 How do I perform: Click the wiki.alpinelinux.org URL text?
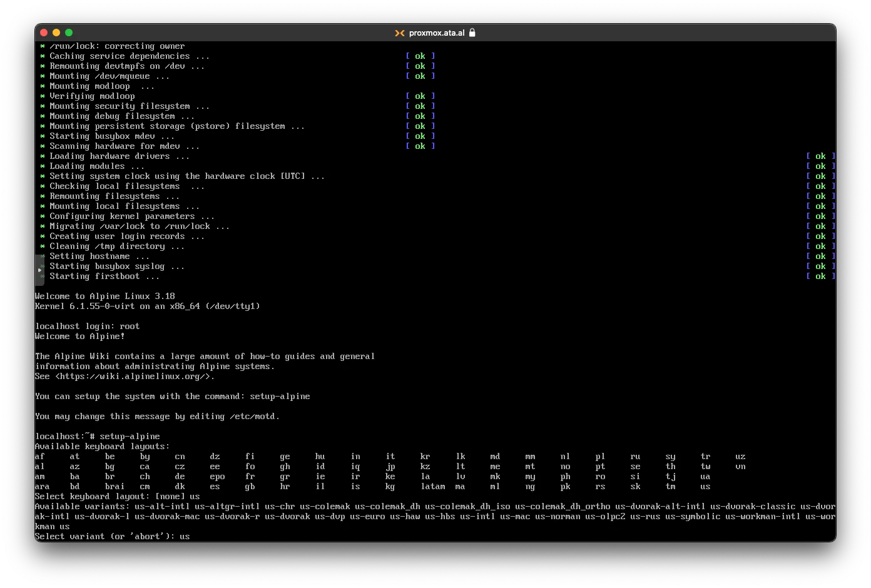click(x=135, y=377)
